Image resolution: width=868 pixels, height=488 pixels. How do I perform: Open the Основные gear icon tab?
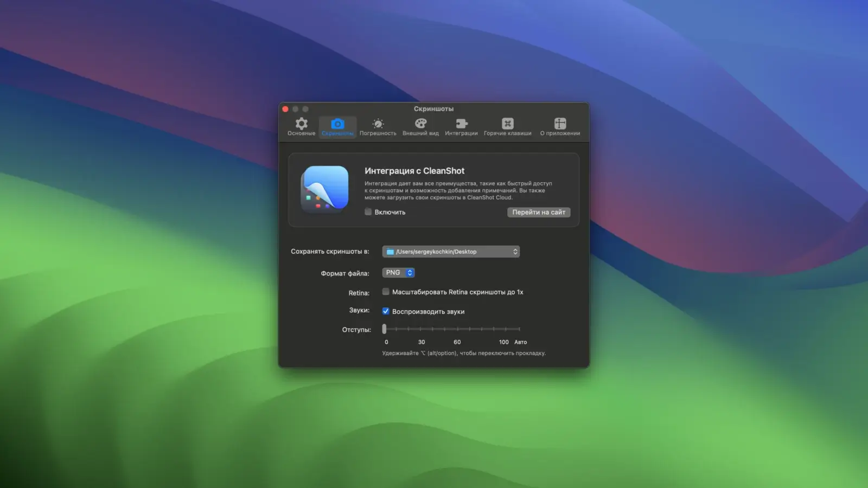tap(301, 124)
